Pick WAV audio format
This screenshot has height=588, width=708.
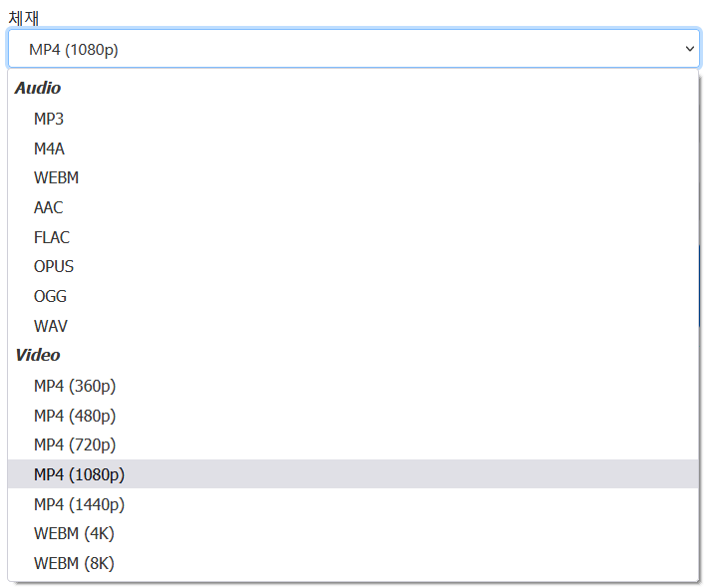click(x=353, y=326)
